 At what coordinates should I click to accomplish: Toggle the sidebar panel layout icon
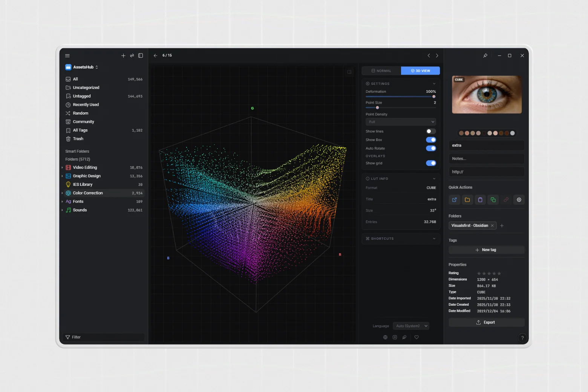click(x=141, y=55)
